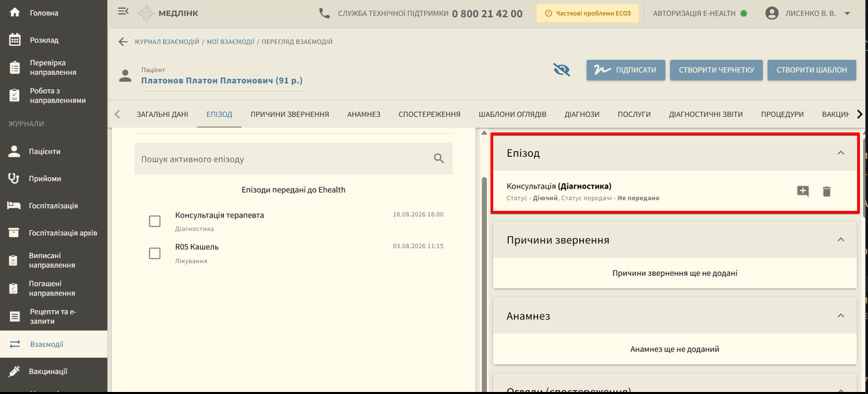Switch to the Анамнез tab
Viewport: 868px width, 394px height.
364,114
